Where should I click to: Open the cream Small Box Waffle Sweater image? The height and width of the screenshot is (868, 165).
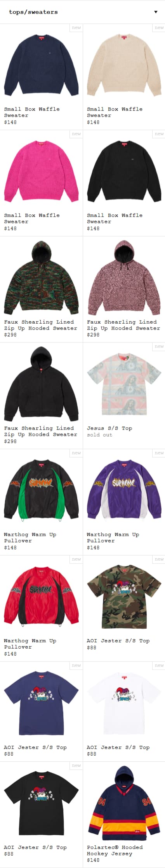(x=124, y=65)
